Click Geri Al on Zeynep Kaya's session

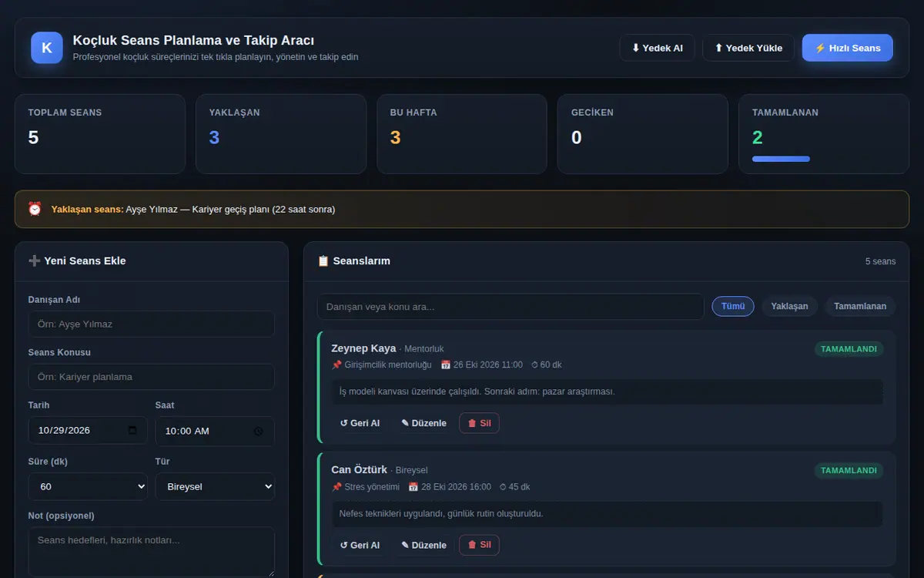360,423
